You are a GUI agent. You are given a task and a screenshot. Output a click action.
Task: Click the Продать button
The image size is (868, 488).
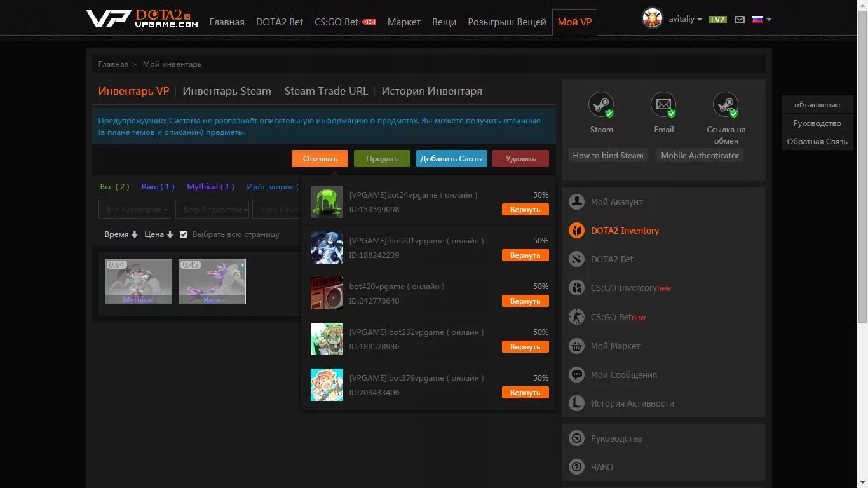(382, 159)
